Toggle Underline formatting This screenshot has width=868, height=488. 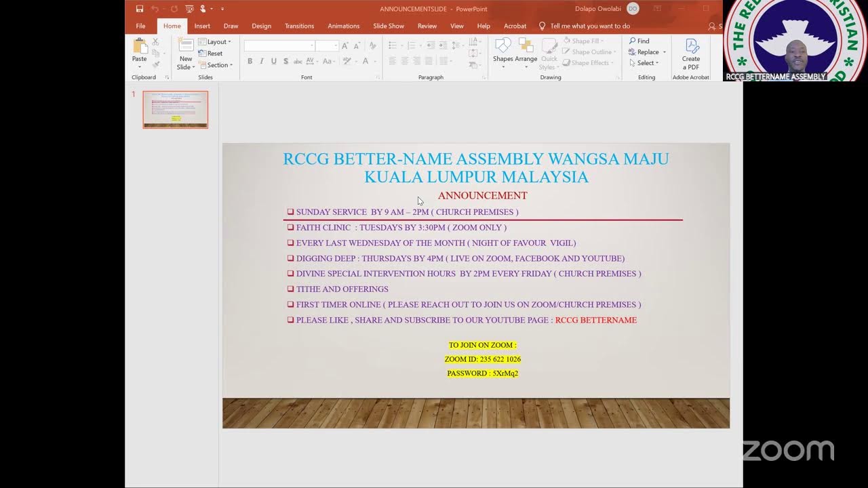274,61
